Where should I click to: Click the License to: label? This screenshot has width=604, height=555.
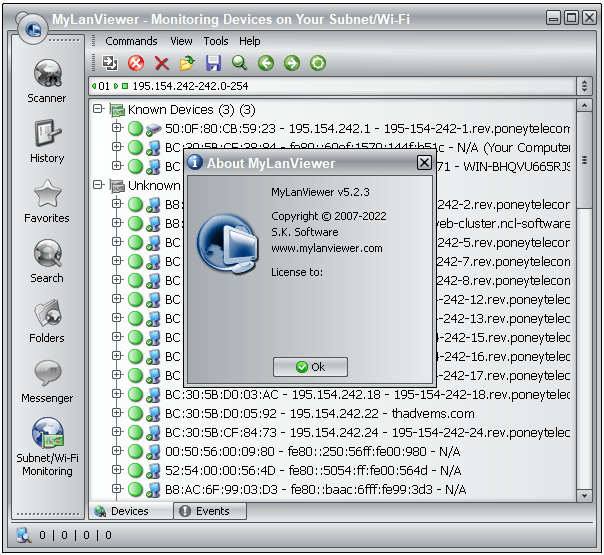click(x=297, y=272)
